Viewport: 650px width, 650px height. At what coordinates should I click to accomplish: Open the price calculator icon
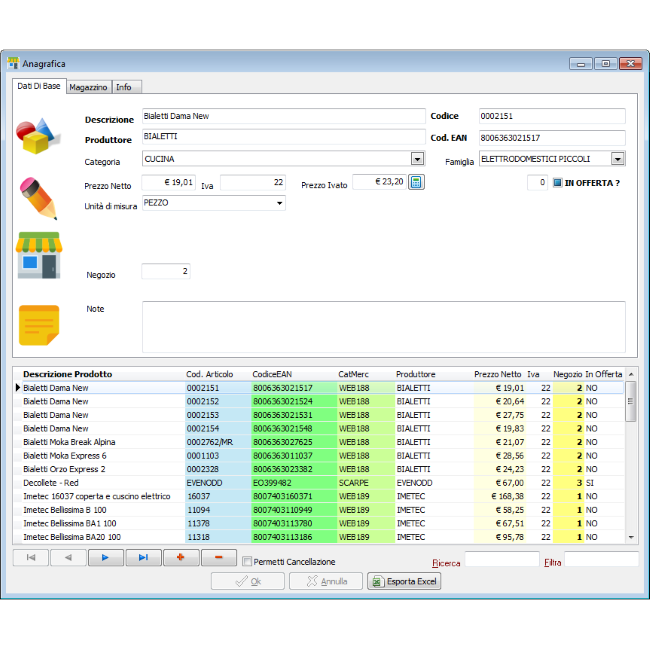416,182
